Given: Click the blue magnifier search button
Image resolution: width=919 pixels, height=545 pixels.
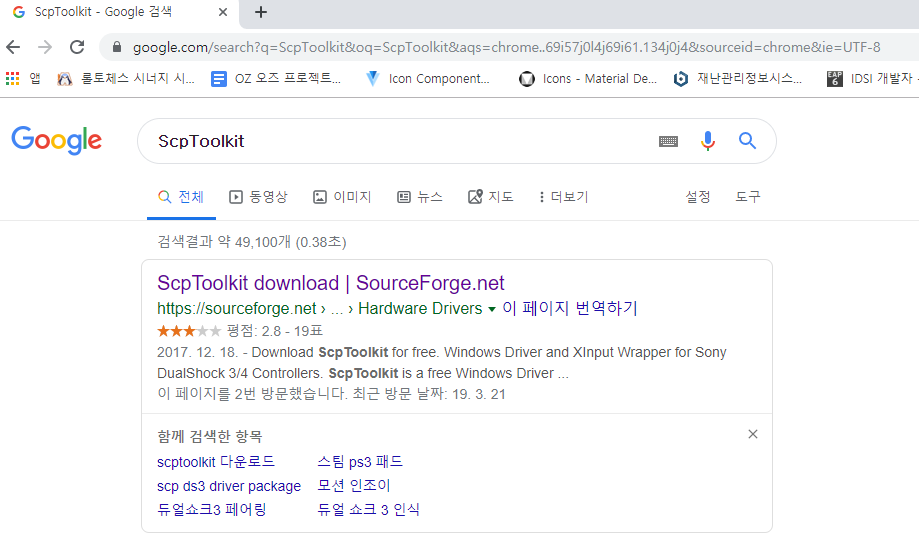Looking at the screenshot, I should pyautogui.click(x=747, y=141).
